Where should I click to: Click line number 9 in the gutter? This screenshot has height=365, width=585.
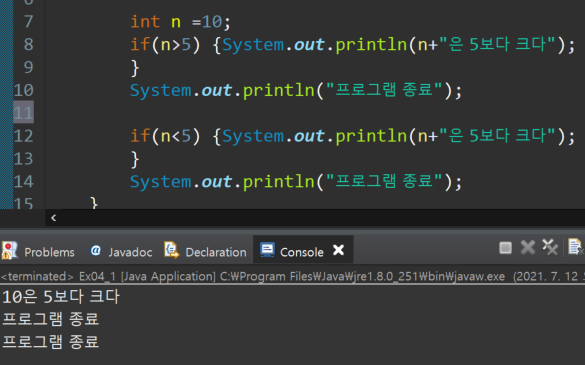point(28,68)
